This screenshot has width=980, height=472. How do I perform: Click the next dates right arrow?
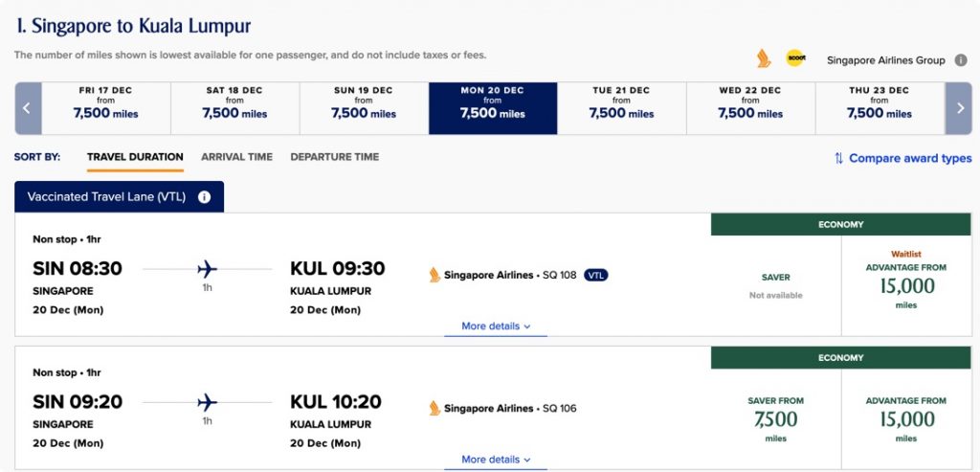959,108
